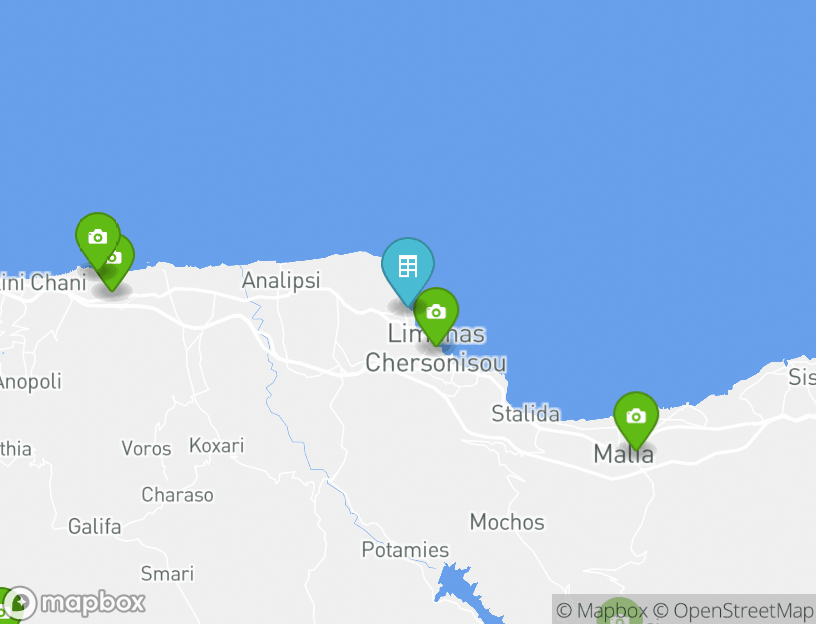Click the green camera pin at Malia
Image resolution: width=816 pixels, height=624 pixels.
coord(636,417)
